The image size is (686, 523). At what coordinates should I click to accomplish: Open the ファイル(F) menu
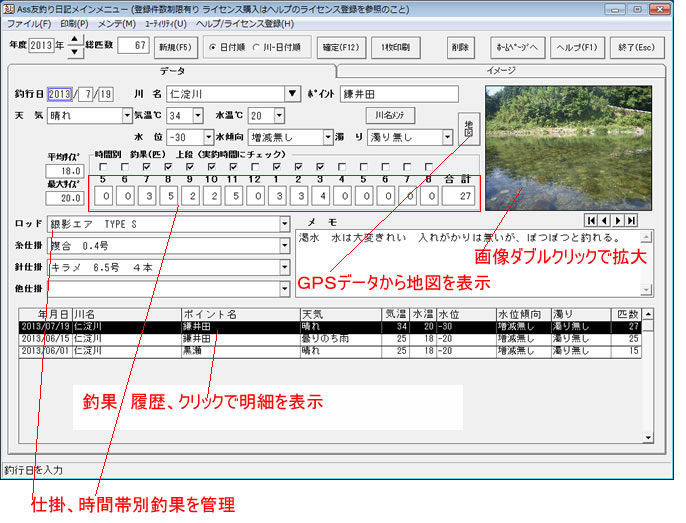(29, 23)
